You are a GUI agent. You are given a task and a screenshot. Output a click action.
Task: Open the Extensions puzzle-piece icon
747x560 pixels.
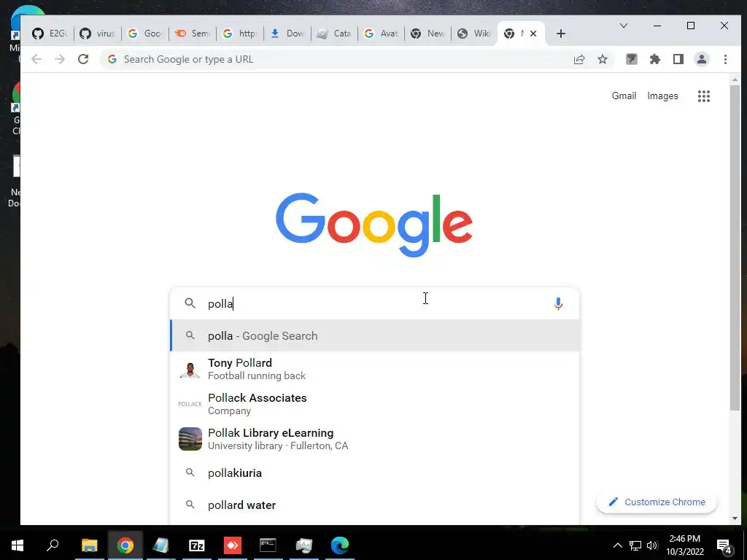pyautogui.click(x=655, y=59)
